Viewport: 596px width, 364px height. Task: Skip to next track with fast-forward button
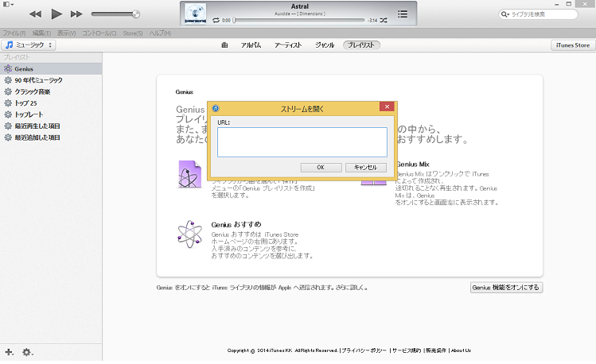[x=76, y=14]
